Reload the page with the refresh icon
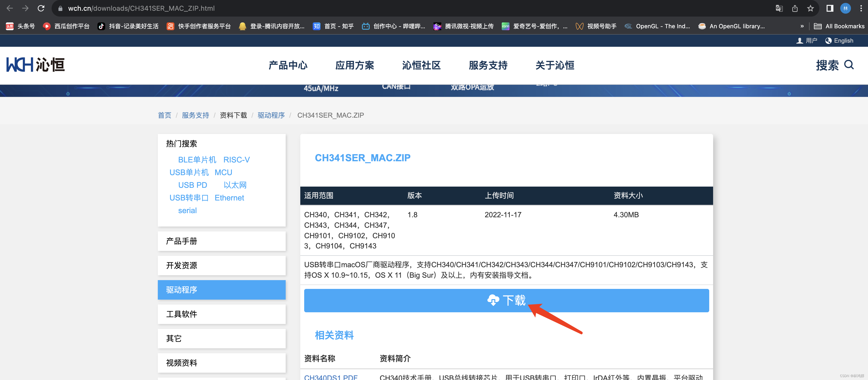868x380 pixels. (41, 8)
